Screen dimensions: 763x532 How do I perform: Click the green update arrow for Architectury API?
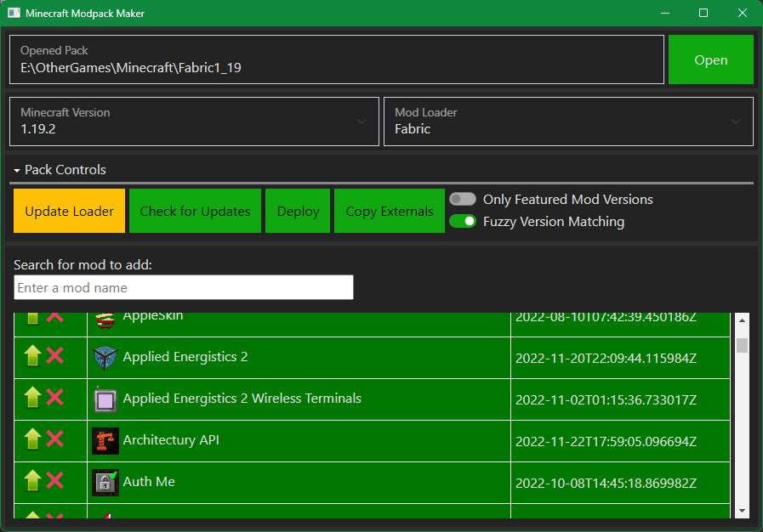(32, 439)
